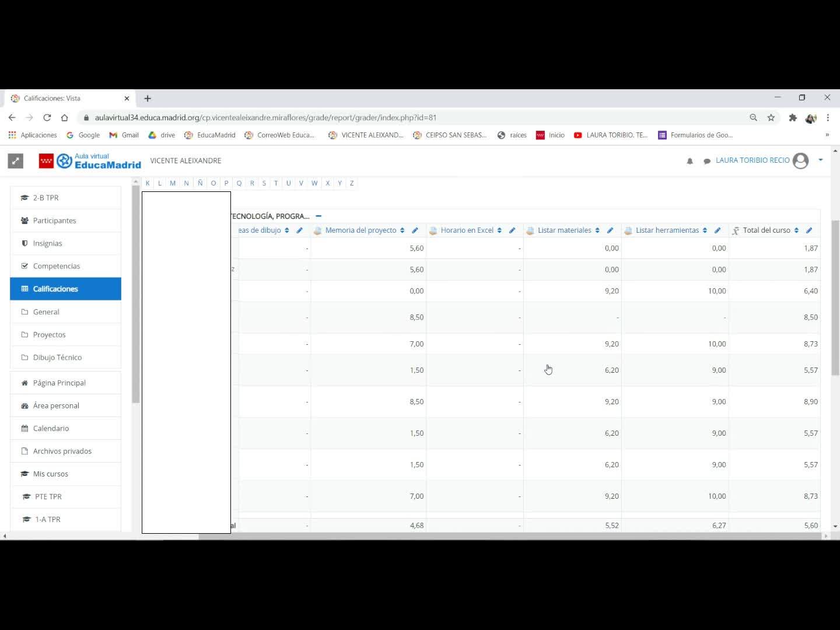Click the sidebar vertical scrollbar
The height and width of the screenshot is (630, 840).
[135, 295]
